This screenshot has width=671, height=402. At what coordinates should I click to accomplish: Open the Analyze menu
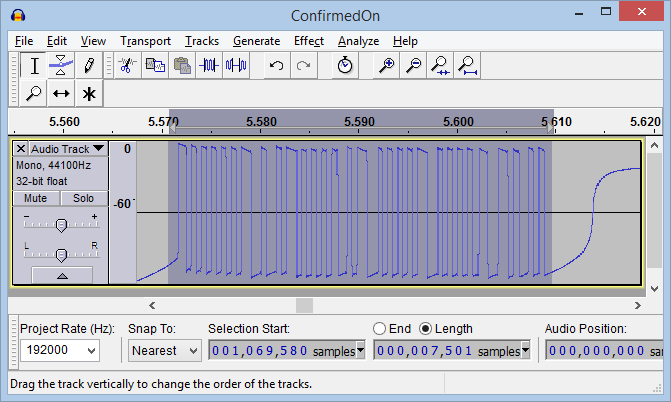(x=359, y=41)
